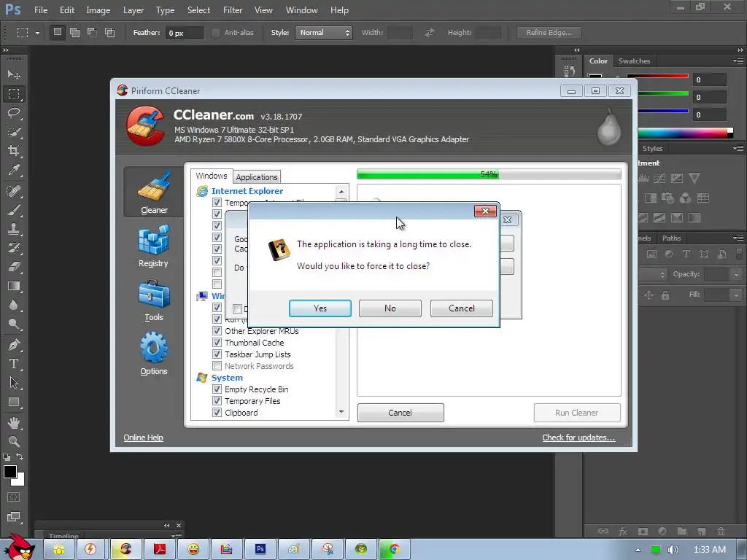The width and height of the screenshot is (747, 560).
Task: Select the Clone Stamp tool
Action: 14,229
